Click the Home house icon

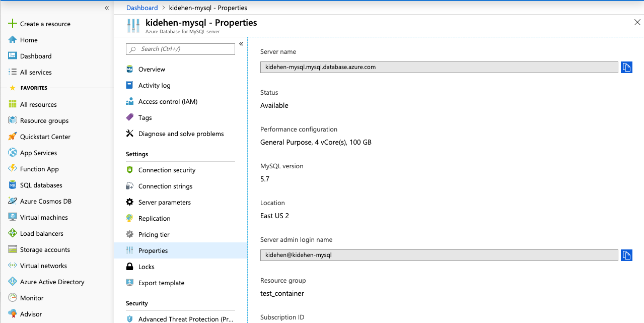click(13, 40)
